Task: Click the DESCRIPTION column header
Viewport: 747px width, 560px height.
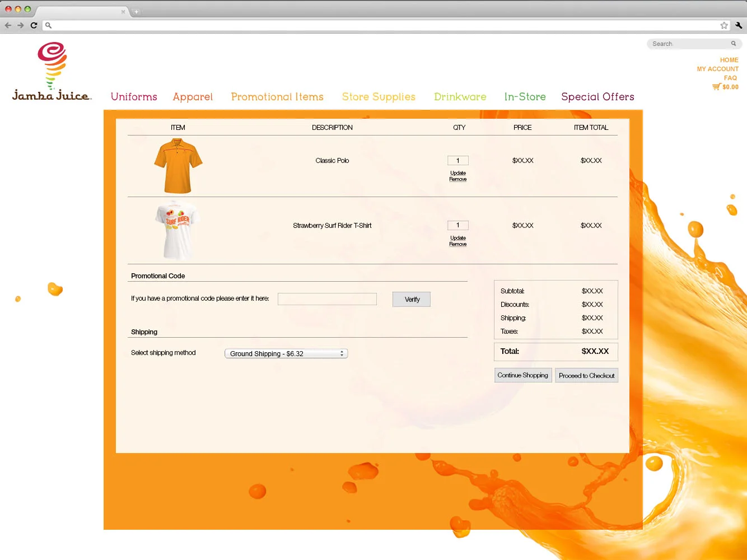Action: [x=332, y=128]
